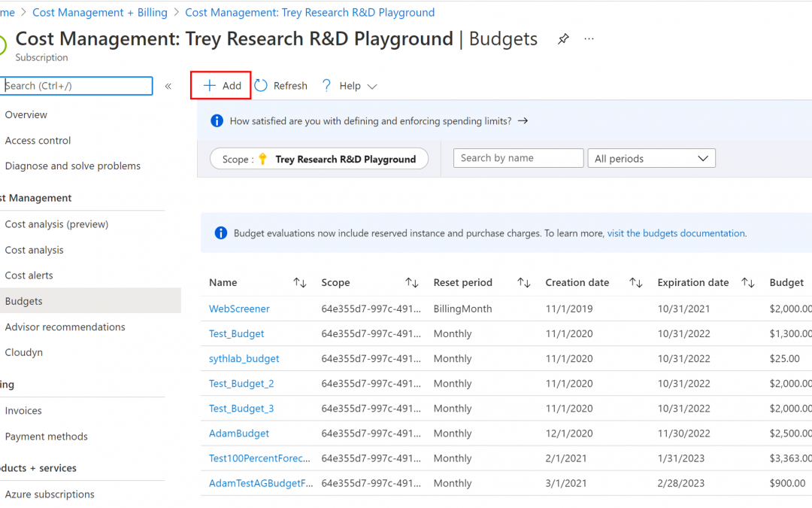Open Access control page
The image size is (812, 508).
[38, 141]
